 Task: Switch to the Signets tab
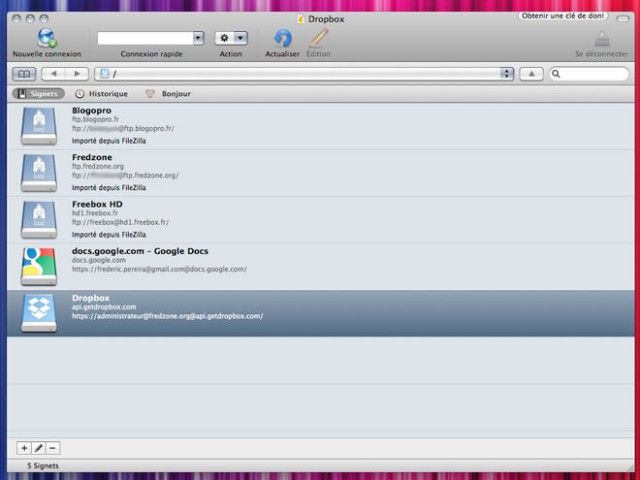tap(38, 94)
